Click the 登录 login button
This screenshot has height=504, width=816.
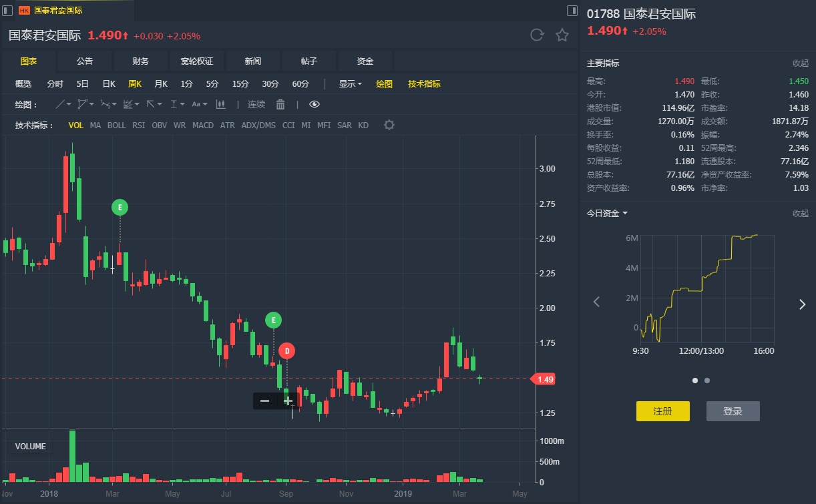click(733, 411)
